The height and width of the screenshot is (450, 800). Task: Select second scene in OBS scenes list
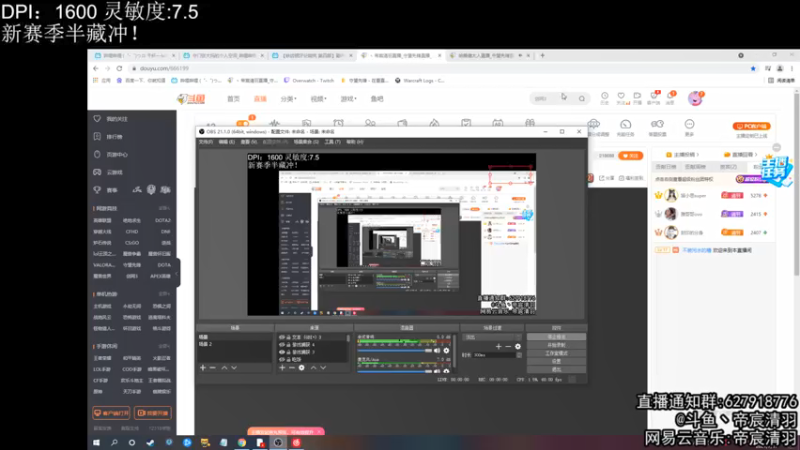tap(235, 344)
